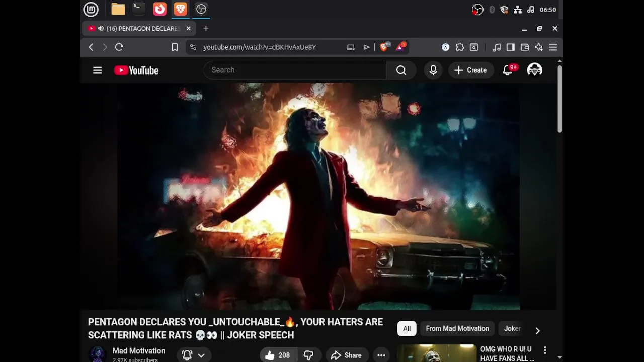The width and height of the screenshot is (644, 362).
Task: Open more actions three-dot button
Action: [x=381, y=355]
